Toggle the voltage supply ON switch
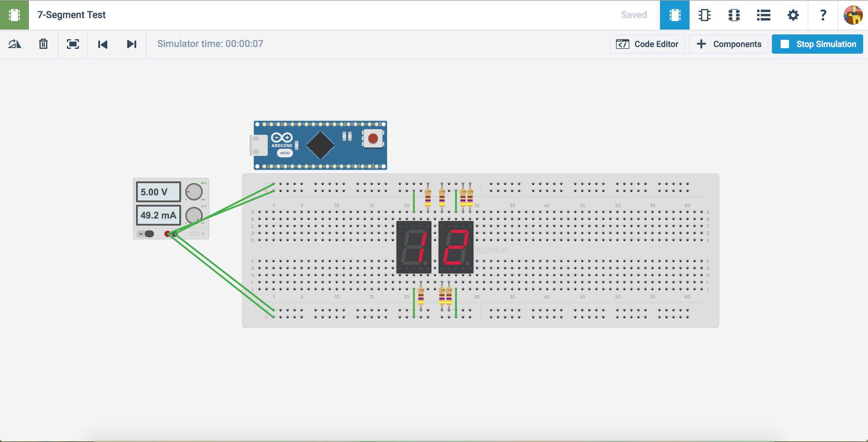 pyautogui.click(x=146, y=234)
